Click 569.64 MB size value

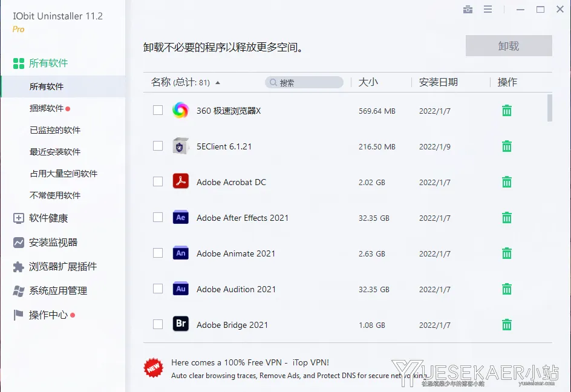[x=377, y=111]
